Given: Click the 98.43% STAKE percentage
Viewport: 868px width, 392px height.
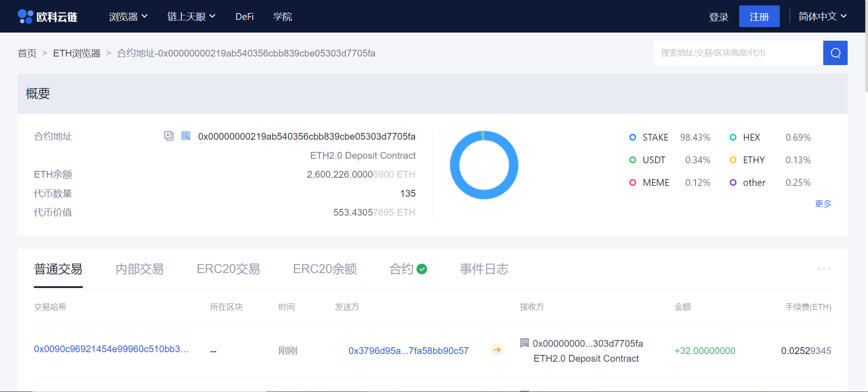Looking at the screenshot, I should pyautogui.click(x=695, y=137).
